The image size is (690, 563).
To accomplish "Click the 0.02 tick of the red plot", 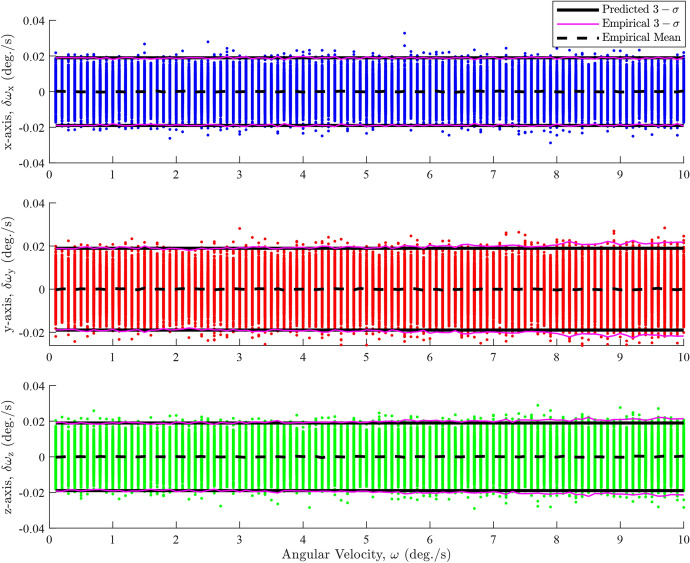I will [34, 246].
